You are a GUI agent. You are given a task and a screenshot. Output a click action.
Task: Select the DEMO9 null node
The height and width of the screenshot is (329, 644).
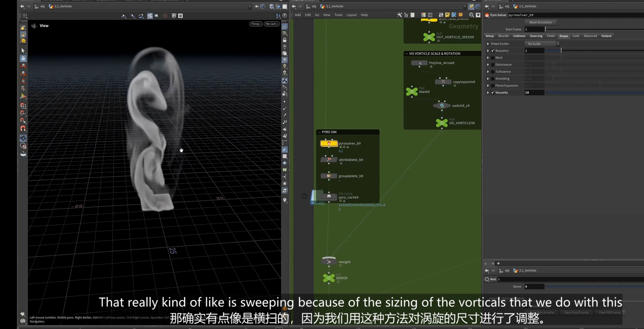[x=329, y=278]
